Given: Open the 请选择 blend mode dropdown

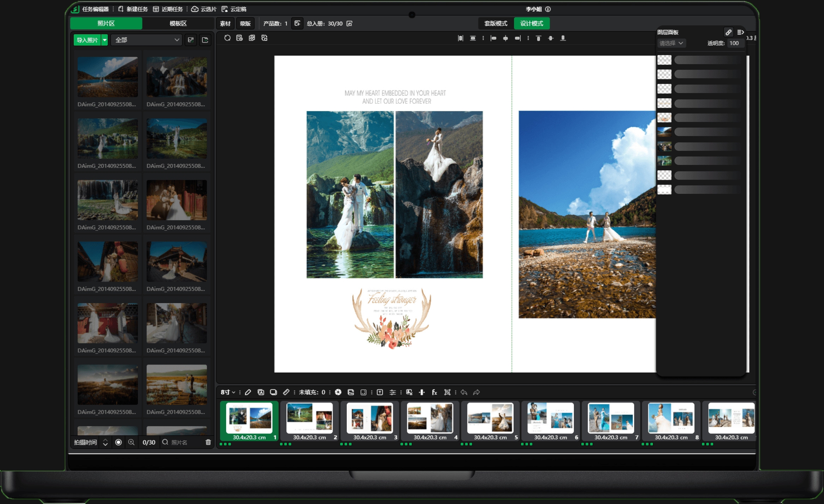Looking at the screenshot, I should coord(671,43).
